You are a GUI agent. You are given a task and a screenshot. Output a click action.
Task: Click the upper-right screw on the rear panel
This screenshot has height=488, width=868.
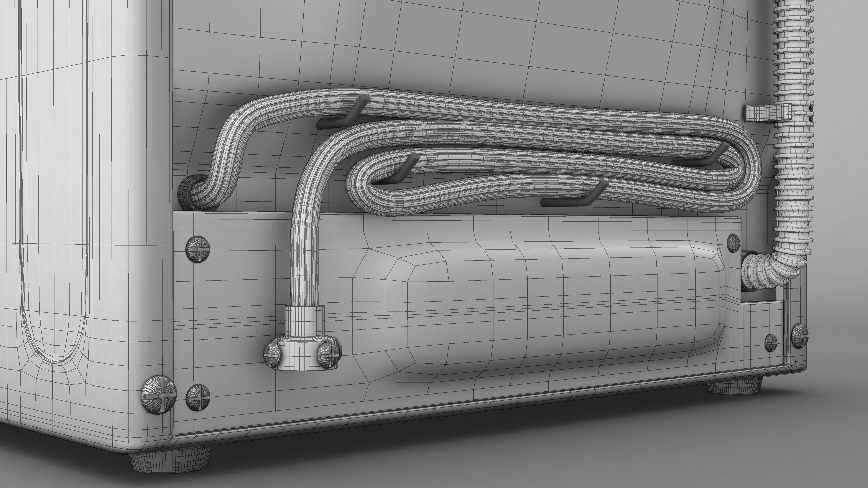coord(733,243)
